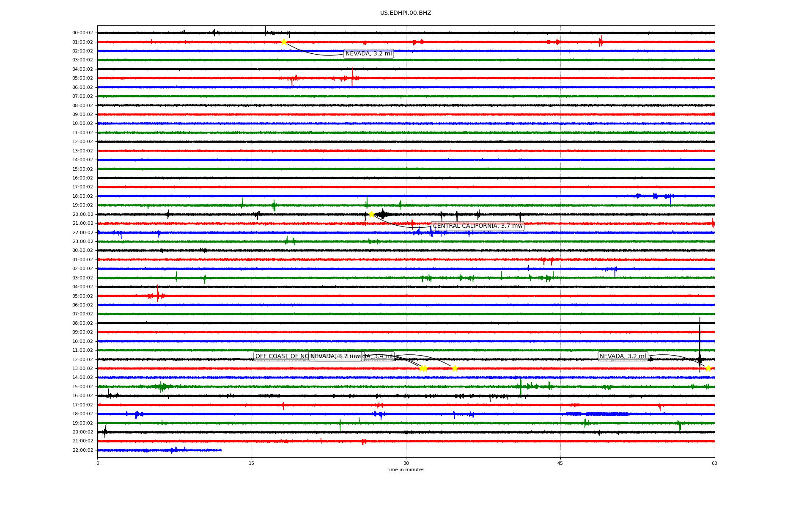812x508 pixels.
Task: Click the x-axis tick label 0
Action: [x=98, y=463]
